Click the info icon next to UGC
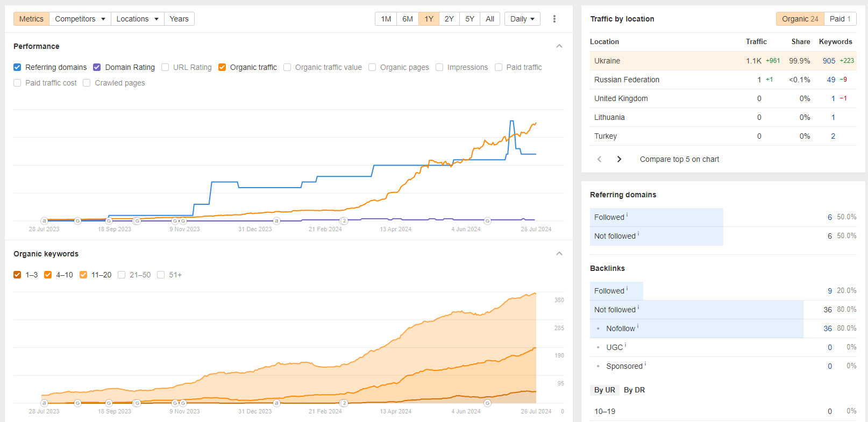The height and width of the screenshot is (422, 868). click(x=625, y=345)
